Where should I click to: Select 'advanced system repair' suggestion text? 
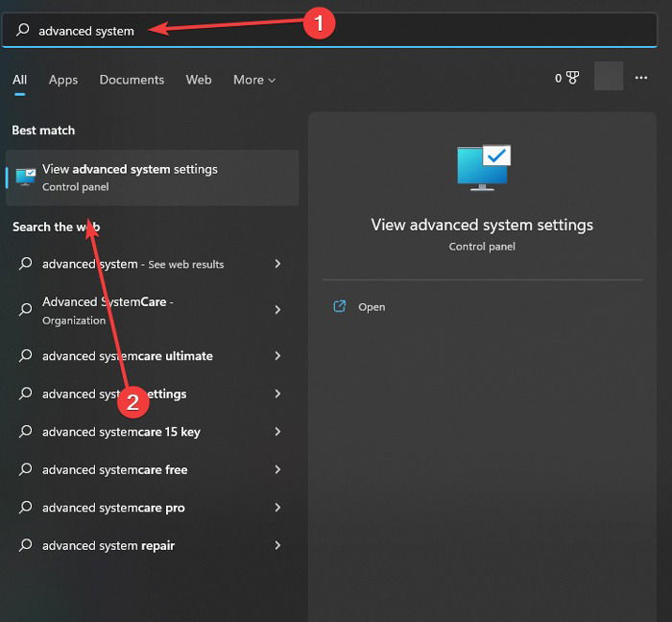[x=108, y=546]
